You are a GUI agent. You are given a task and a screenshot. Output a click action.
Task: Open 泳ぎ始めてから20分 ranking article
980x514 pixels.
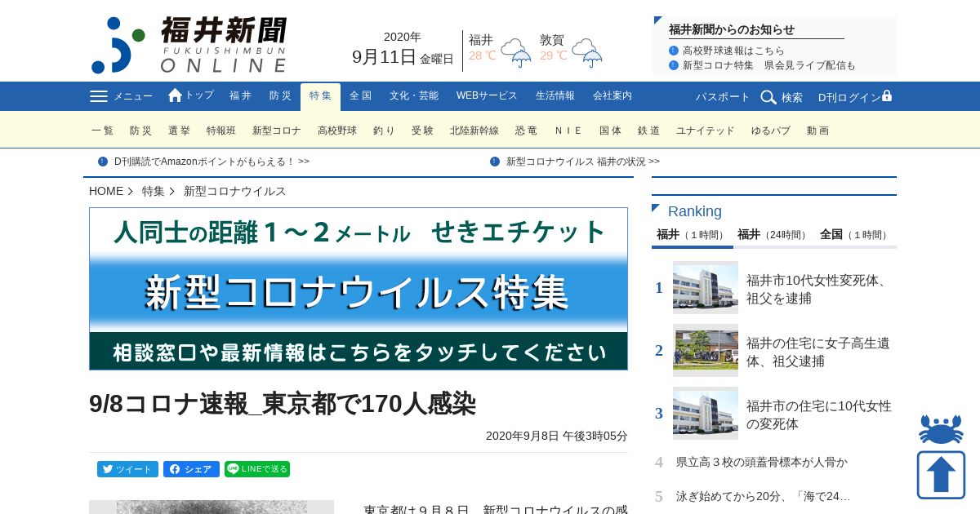[x=764, y=496]
